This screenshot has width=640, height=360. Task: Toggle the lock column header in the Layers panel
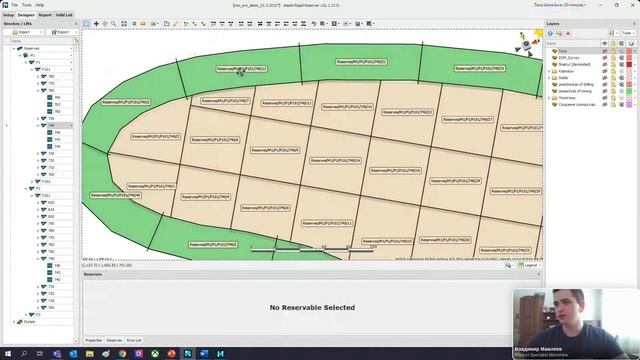pyautogui.click(x=613, y=43)
